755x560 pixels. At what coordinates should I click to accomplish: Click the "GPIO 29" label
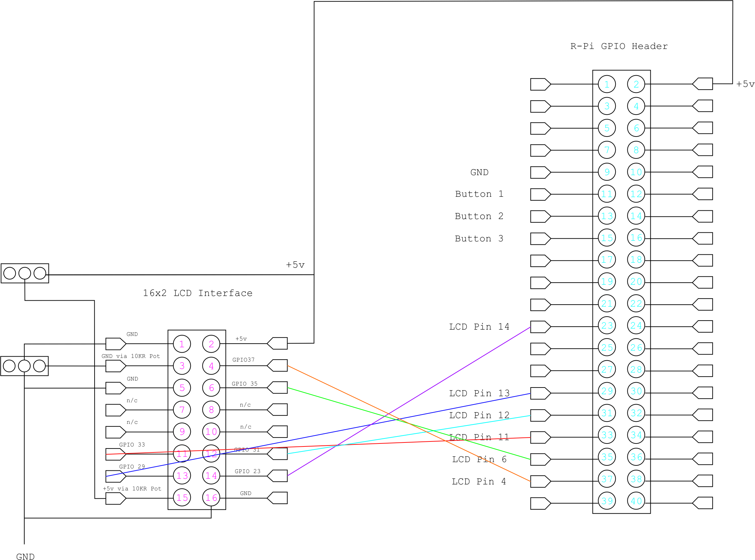pos(132,466)
